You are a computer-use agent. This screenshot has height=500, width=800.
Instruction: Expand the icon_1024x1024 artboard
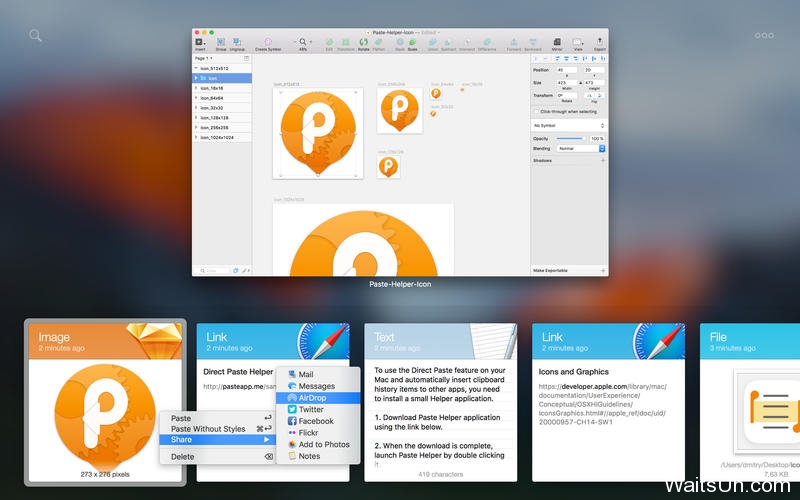(197, 138)
